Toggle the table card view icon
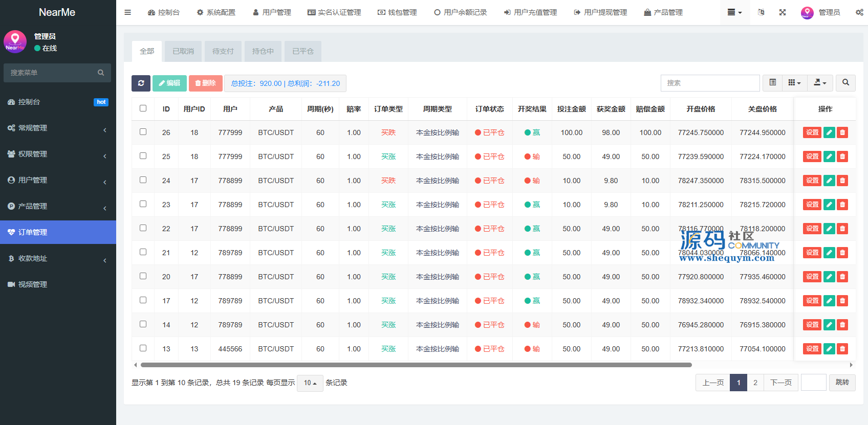This screenshot has height=425, width=868. click(773, 83)
